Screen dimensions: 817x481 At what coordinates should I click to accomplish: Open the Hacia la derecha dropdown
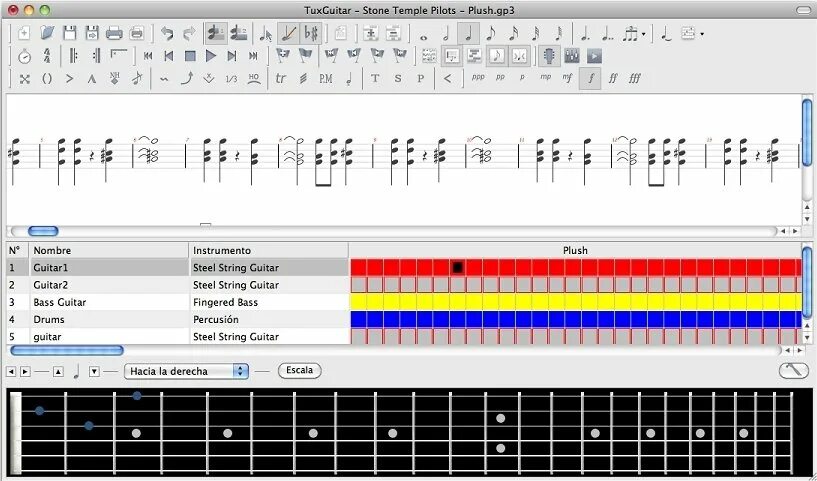(187, 371)
